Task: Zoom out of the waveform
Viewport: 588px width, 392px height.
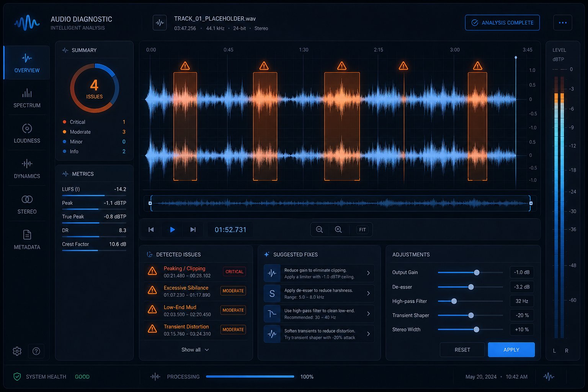Action: [x=320, y=230]
